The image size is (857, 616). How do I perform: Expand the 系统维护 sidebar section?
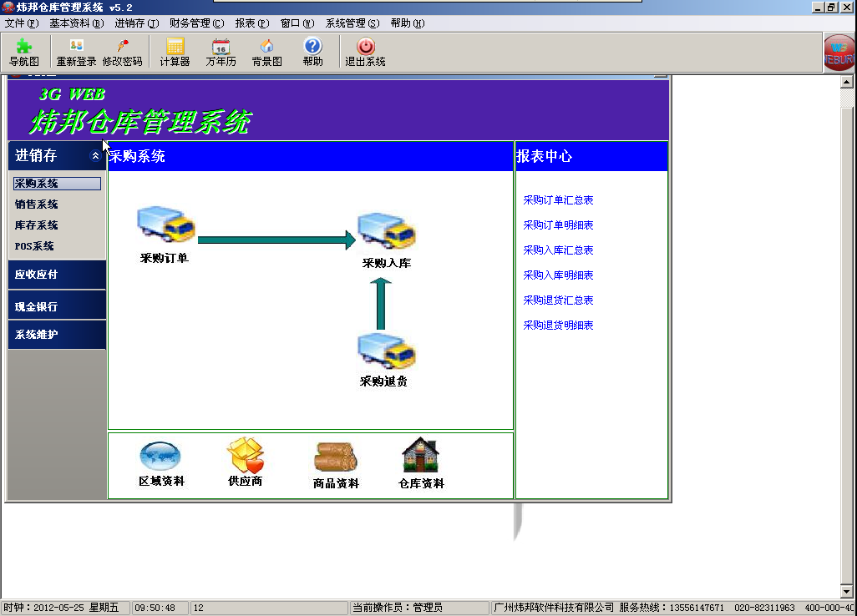pyautogui.click(x=57, y=334)
